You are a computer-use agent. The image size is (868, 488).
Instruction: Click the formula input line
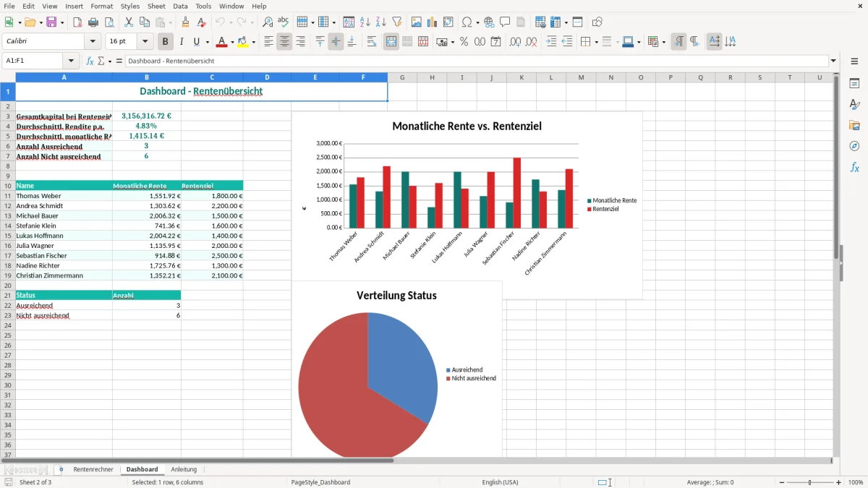click(x=477, y=61)
